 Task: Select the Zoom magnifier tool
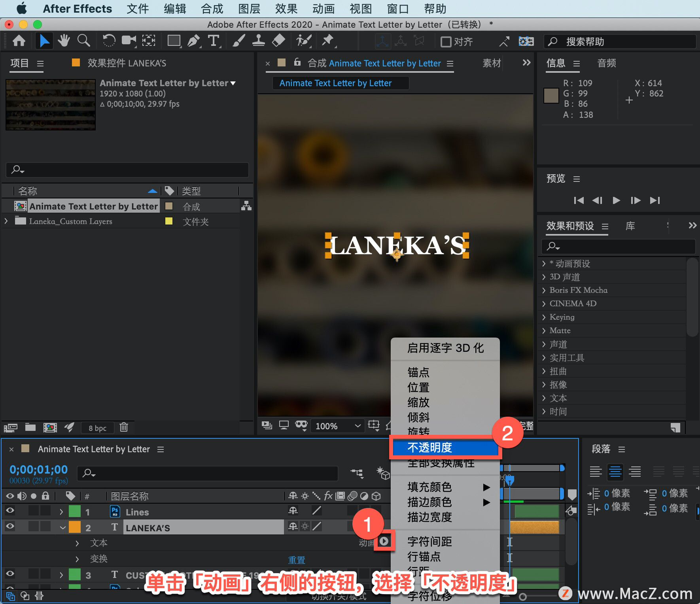(x=83, y=41)
